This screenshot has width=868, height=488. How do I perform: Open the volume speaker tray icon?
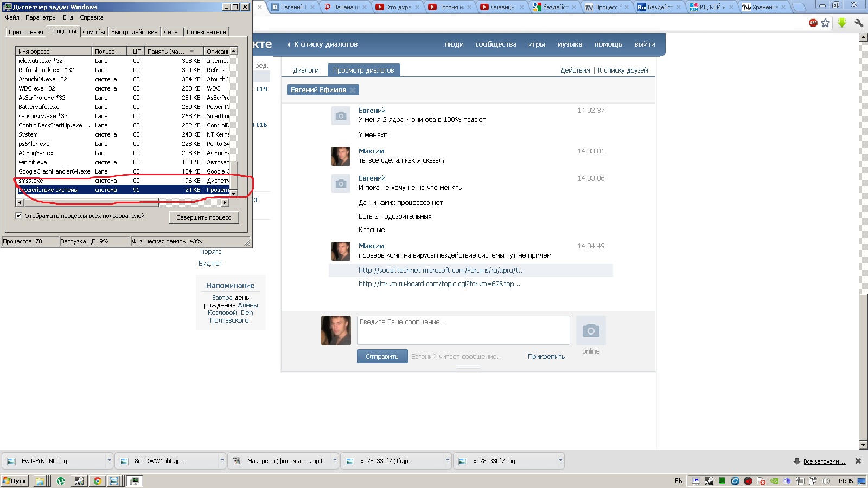click(826, 481)
